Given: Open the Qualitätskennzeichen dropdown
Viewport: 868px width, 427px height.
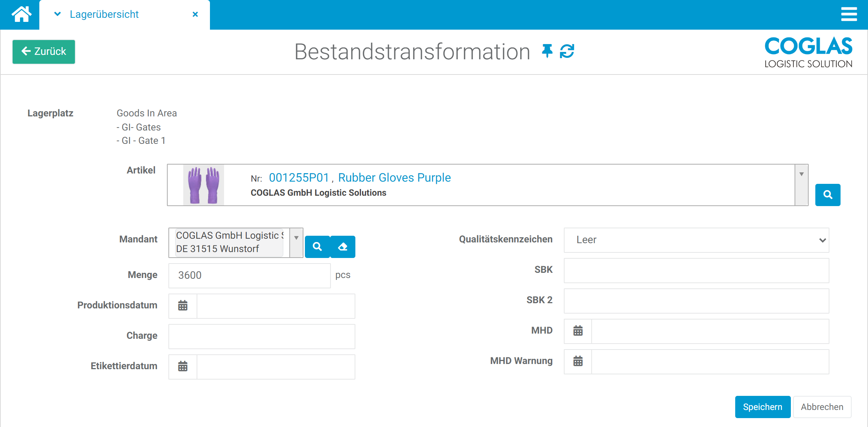Looking at the screenshot, I should (696, 240).
